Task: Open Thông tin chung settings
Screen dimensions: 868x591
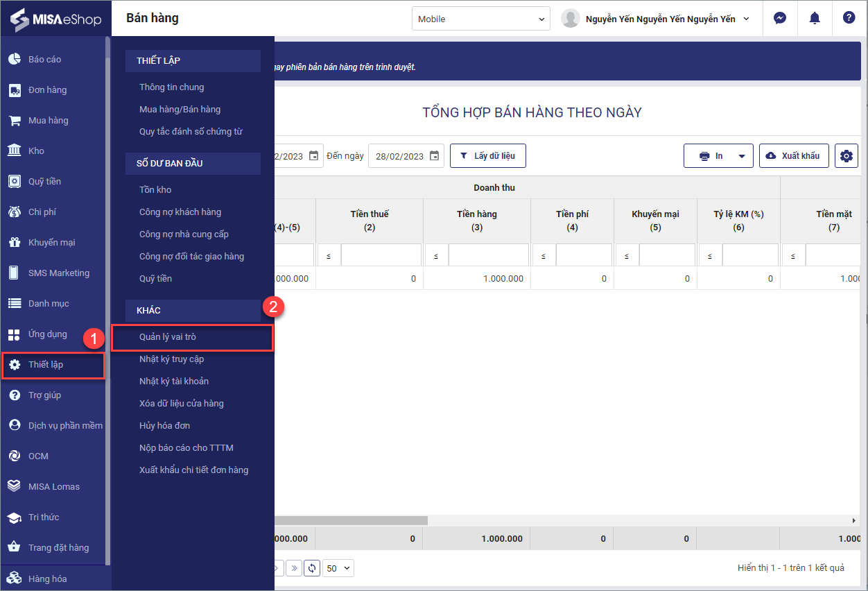Action: tap(171, 87)
